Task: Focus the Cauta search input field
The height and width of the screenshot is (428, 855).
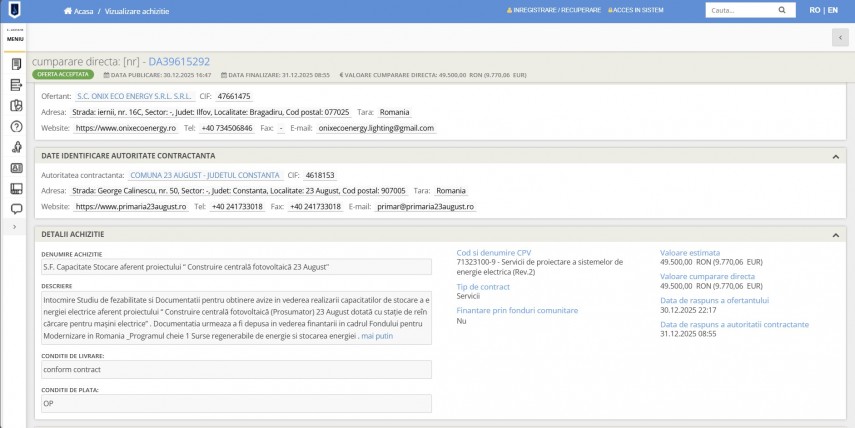Action: tap(738, 10)
